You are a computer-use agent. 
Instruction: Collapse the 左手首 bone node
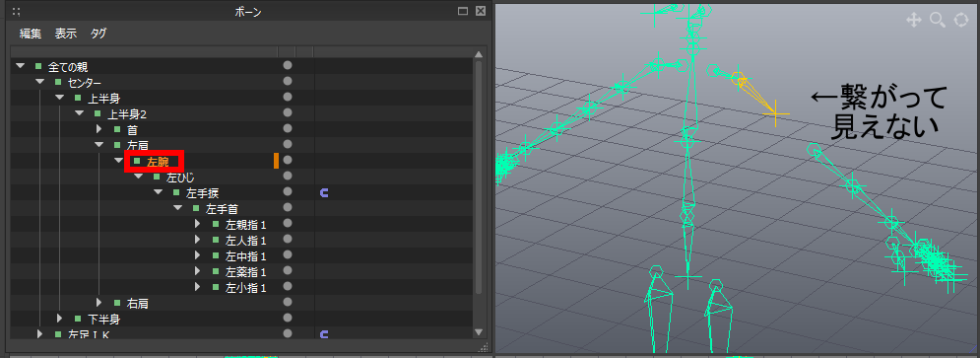click(x=177, y=208)
